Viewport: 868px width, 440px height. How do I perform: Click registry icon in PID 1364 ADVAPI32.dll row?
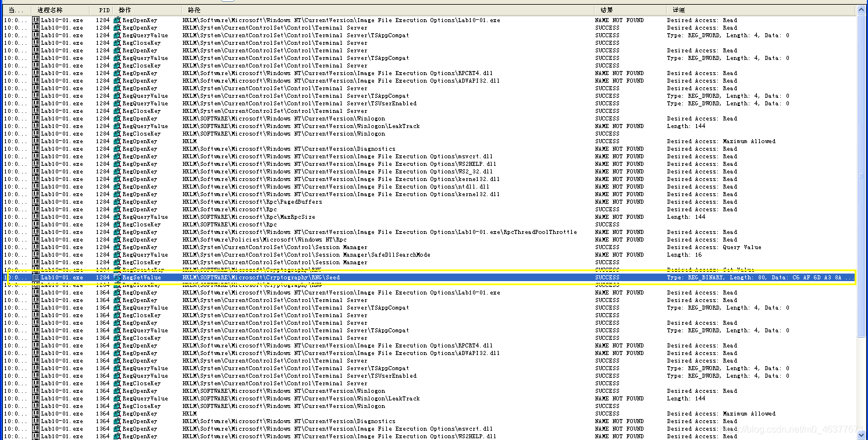[117, 353]
